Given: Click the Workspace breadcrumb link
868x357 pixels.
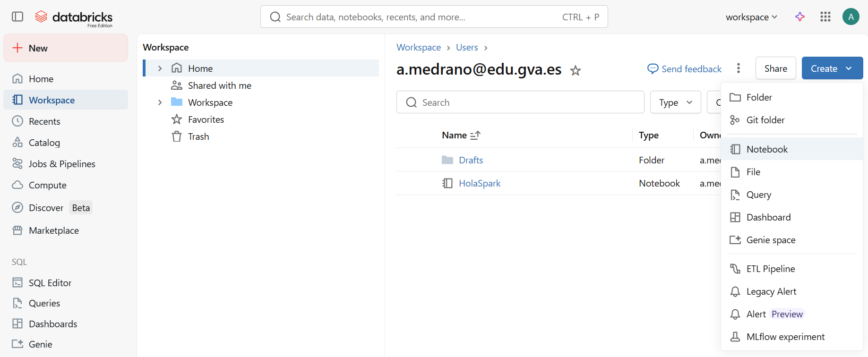Looking at the screenshot, I should point(419,47).
